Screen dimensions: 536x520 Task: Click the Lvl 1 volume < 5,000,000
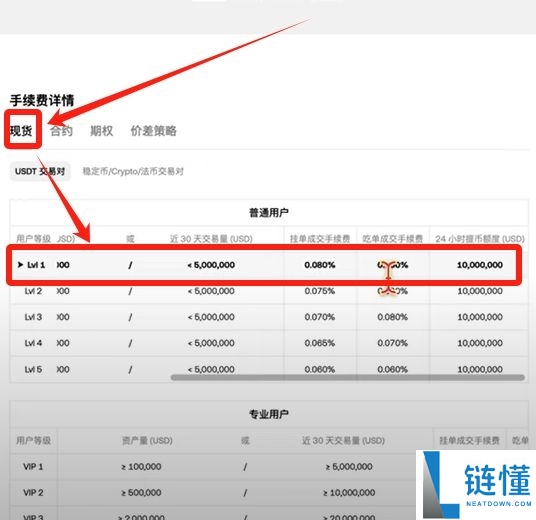point(211,265)
